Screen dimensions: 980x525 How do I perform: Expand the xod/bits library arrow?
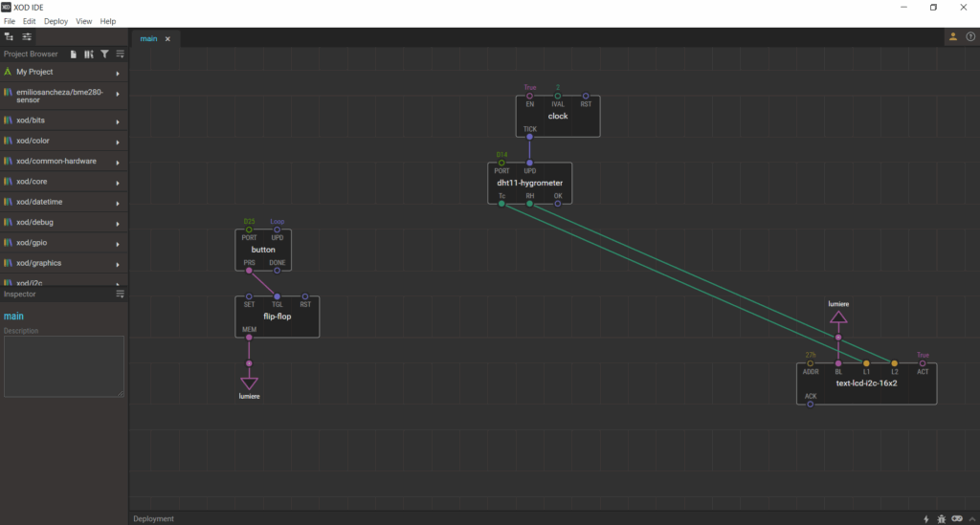pos(118,121)
